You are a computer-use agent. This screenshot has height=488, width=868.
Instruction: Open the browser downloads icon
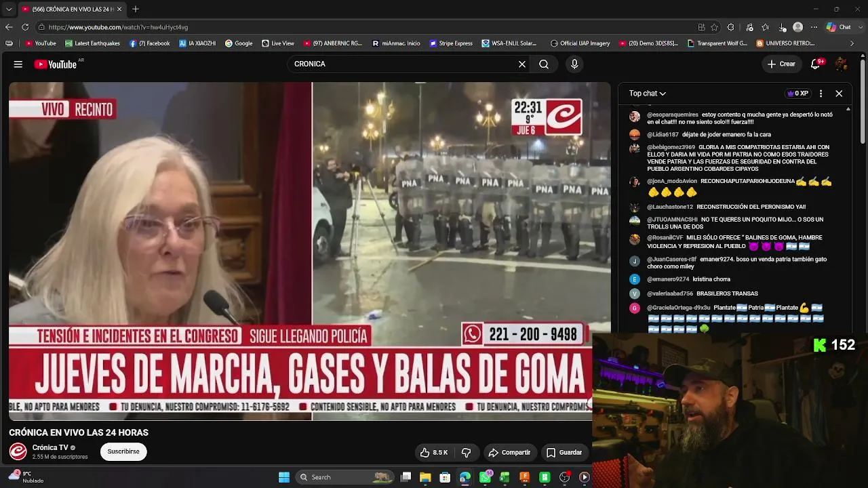782,27
